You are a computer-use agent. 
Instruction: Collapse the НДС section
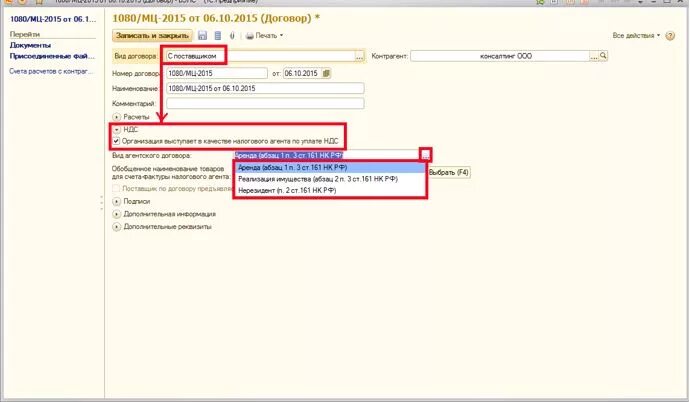pos(117,130)
